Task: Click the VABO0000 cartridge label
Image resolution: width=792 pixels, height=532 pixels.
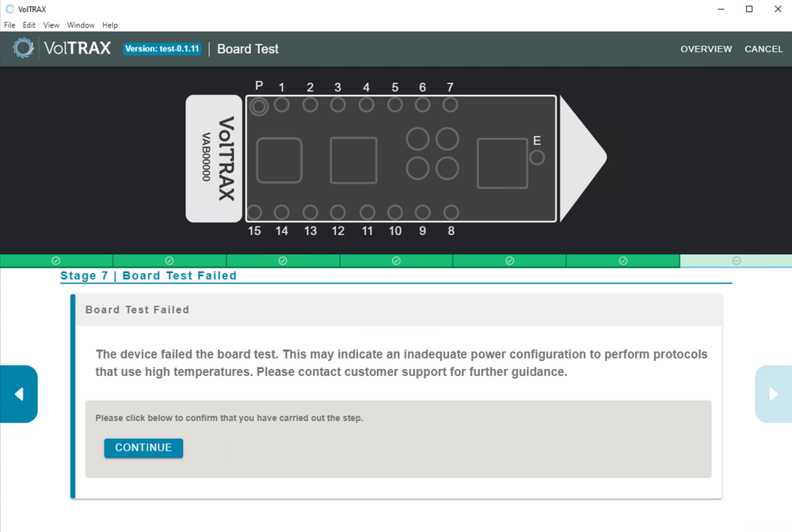Action: pyautogui.click(x=206, y=157)
